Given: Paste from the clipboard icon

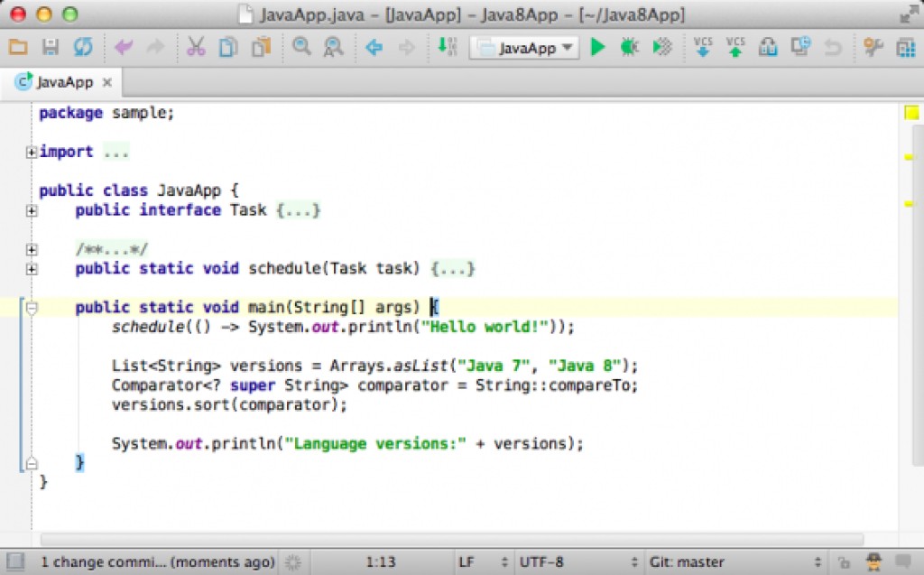Looking at the screenshot, I should click(261, 47).
